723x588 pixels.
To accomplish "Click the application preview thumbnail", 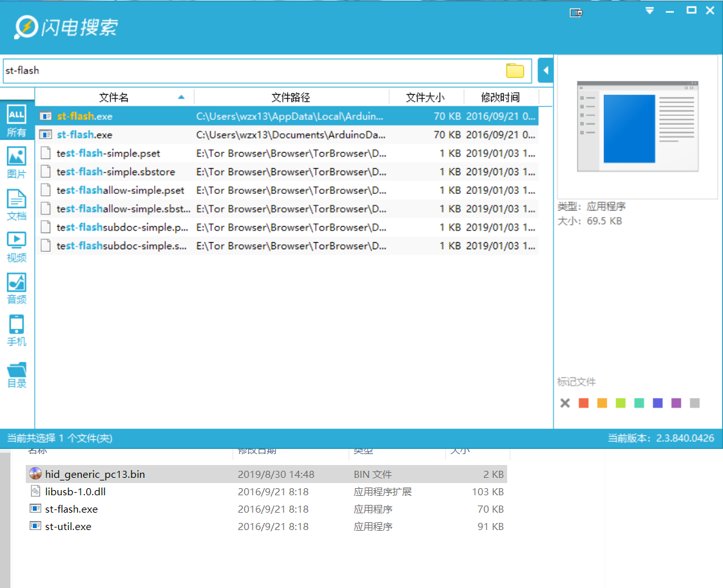I will [x=637, y=125].
